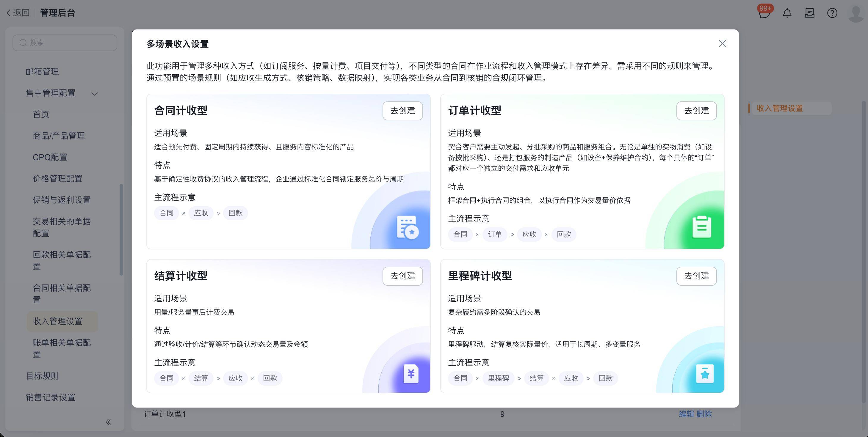Open CPQ配置 in the sidebar
Viewport: 868px width, 437px height.
coord(50,157)
